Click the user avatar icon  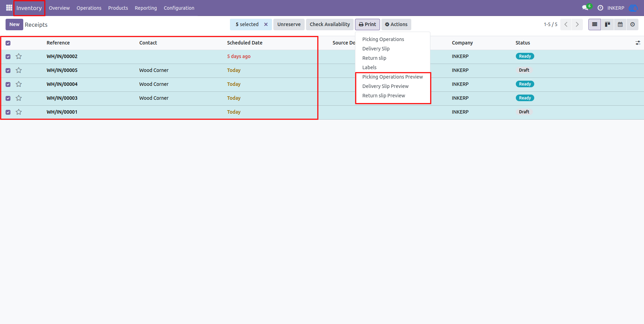633,8
